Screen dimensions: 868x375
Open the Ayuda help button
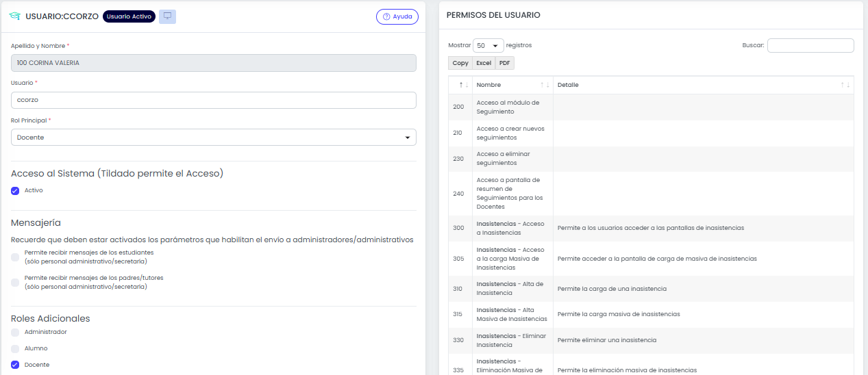tap(397, 16)
